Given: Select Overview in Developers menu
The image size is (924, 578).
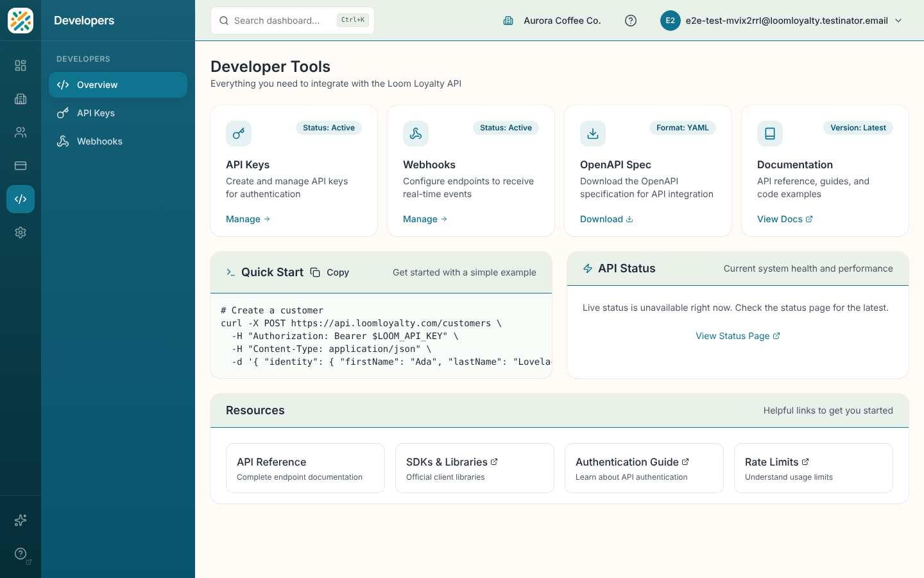Looking at the screenshot, I should [118, 85].
